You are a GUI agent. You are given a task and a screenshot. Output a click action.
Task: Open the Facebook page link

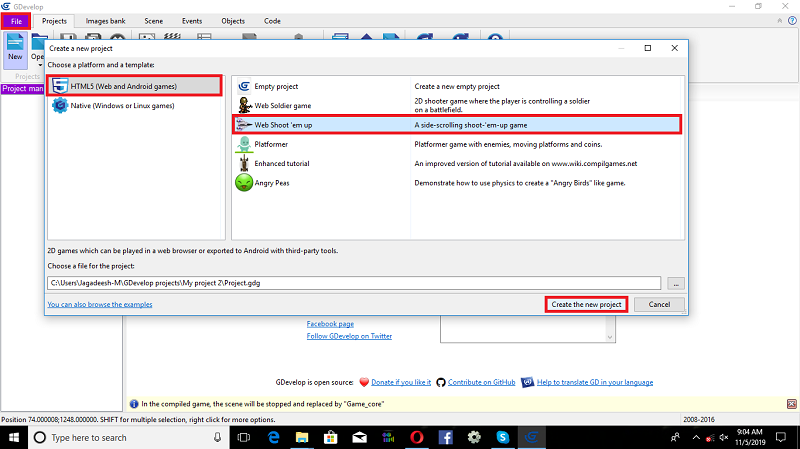coord(330,324)
